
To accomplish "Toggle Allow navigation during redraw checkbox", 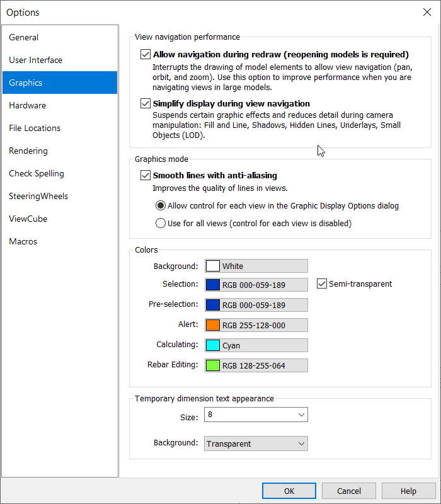I will point(146,54).
